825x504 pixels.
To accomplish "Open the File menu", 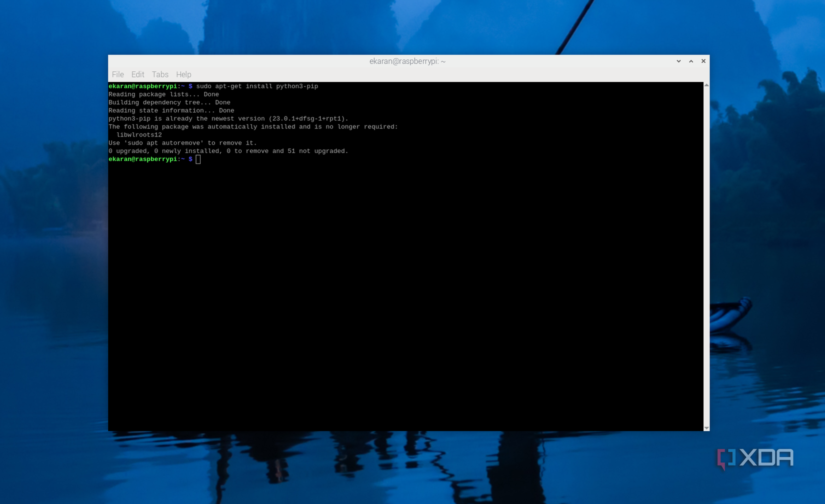I will point(117,74).
